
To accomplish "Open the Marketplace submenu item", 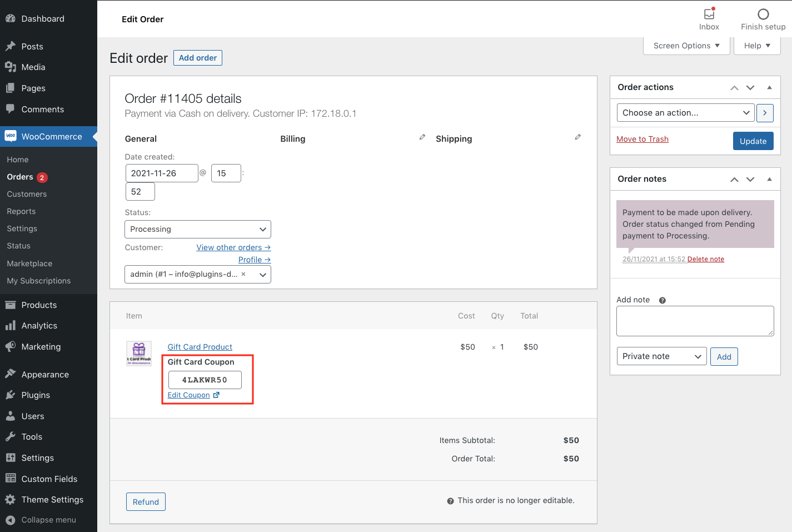I will (29, 263).
